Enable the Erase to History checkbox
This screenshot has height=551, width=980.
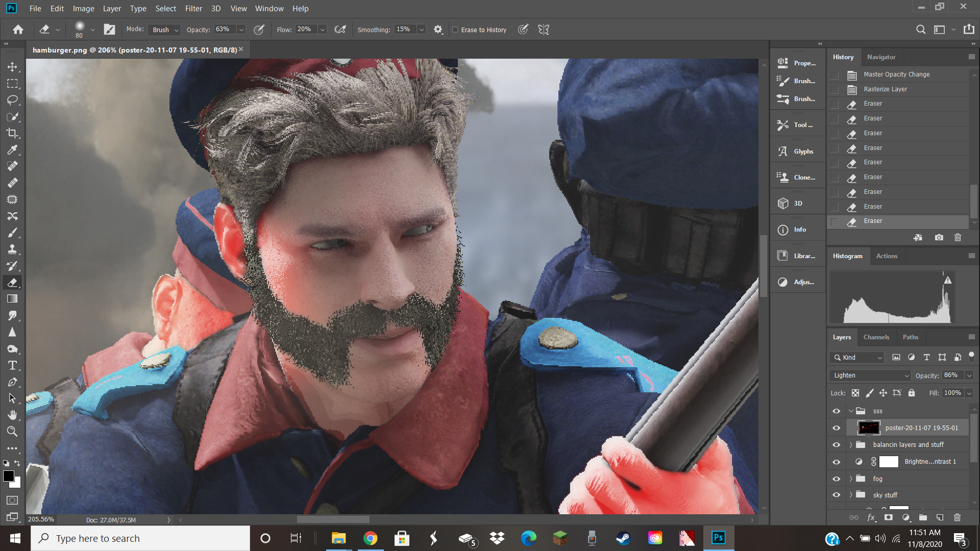point(455,30)
